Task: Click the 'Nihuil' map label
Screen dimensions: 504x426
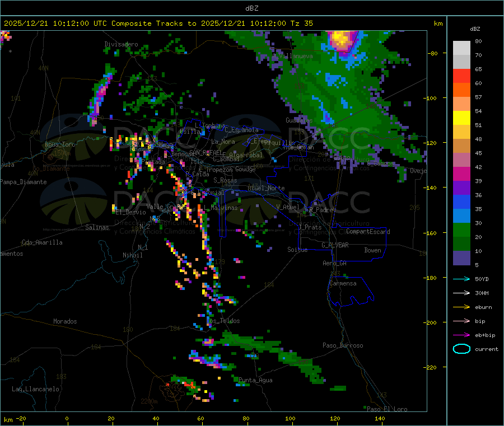Action: click(132, 255)
